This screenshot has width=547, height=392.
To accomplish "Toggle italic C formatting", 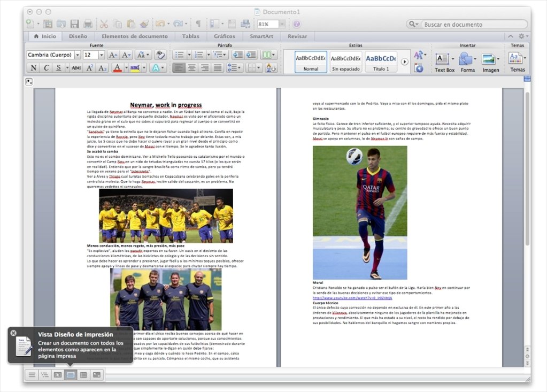I will (x=46, y=68).
